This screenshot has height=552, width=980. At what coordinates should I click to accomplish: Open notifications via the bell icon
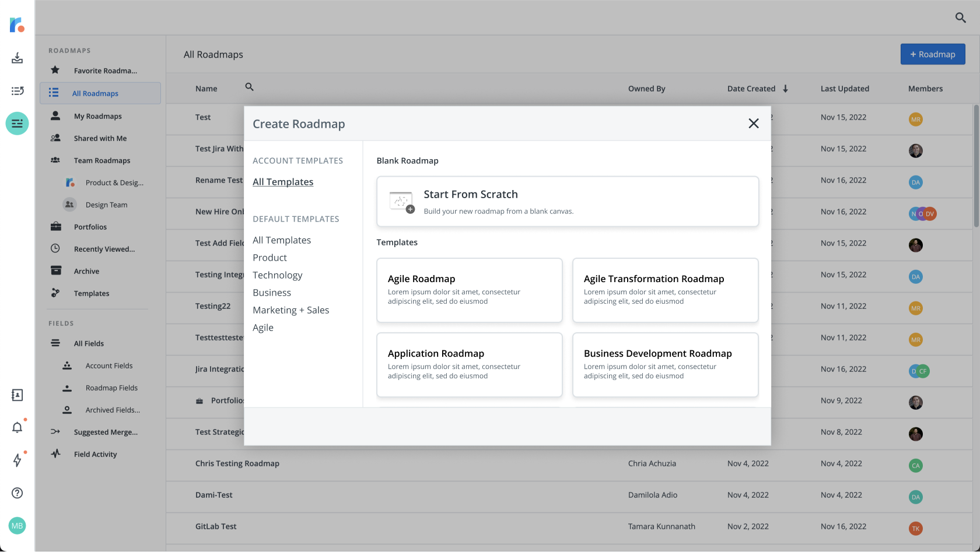(x=17, y=427)
